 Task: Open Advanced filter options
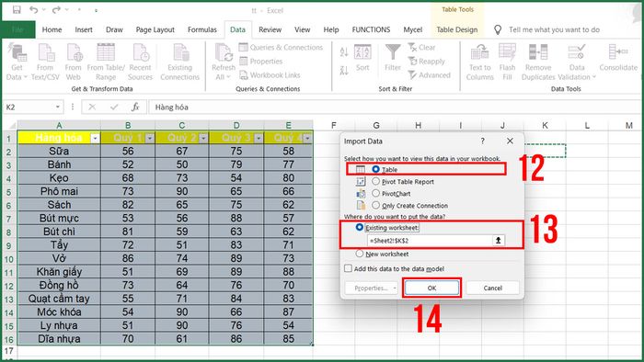point(430,75)
